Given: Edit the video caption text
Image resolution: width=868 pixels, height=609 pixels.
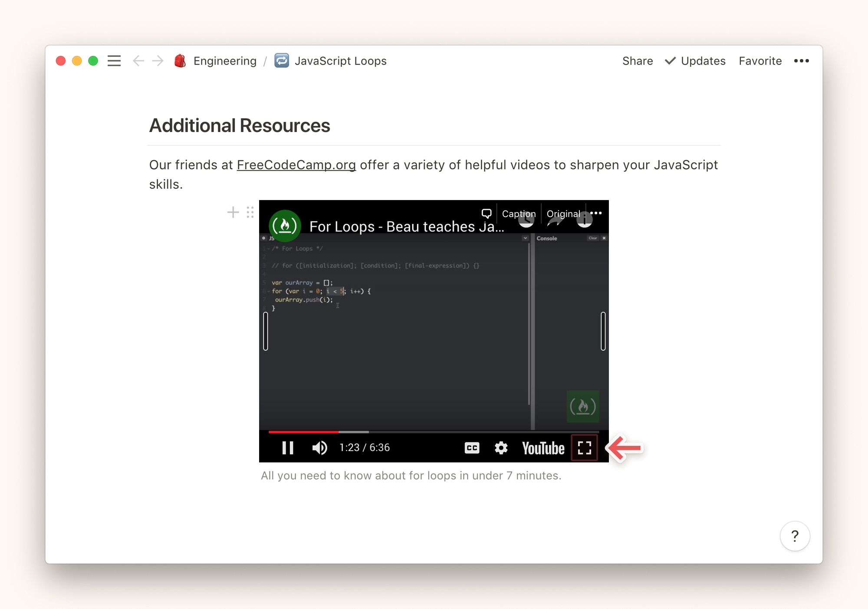Looking at the screenshot, I should tap(411, 476).
